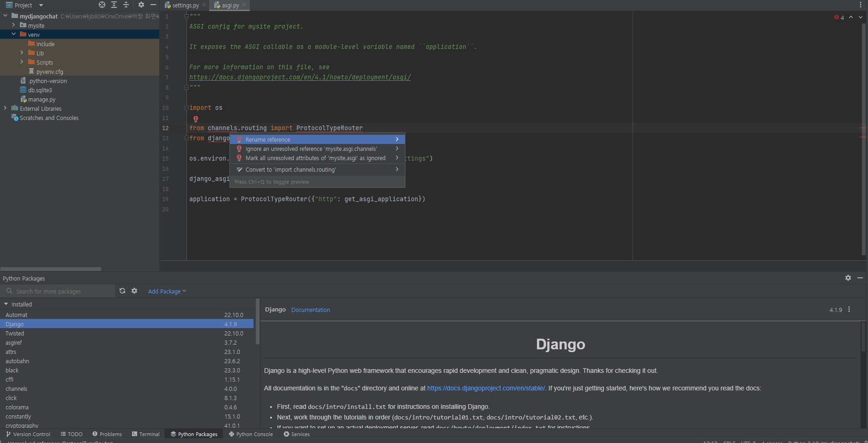Choose Convert to 'import channels.routing'
This screenshot has width=868, height=443.
pos(317,169)
